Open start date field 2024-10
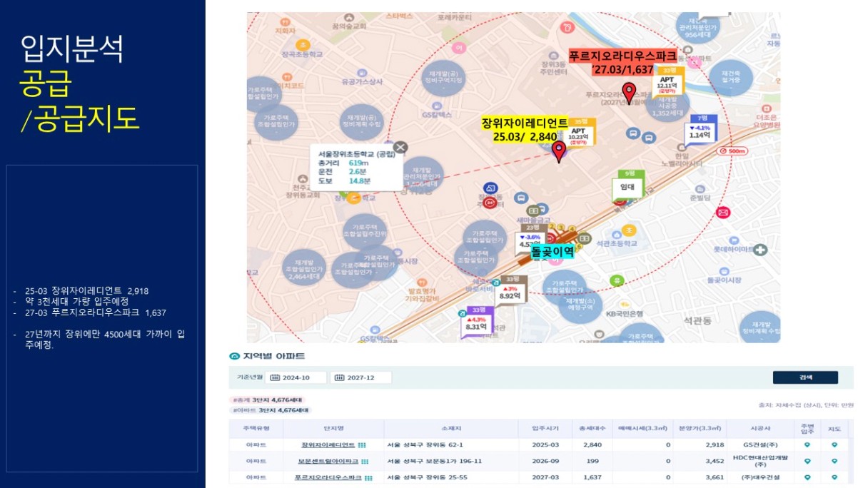This screenshot has width=868, height=488. tap(296, 377)
